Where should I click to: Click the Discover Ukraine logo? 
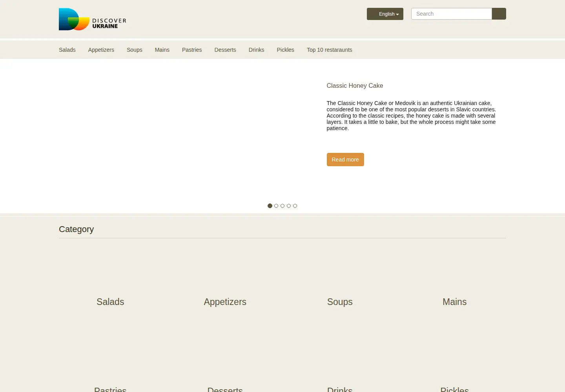coord(93,19)
